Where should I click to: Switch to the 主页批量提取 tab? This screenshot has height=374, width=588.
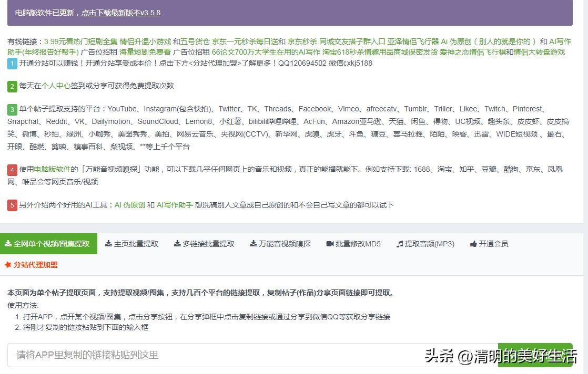coord(131,244)
